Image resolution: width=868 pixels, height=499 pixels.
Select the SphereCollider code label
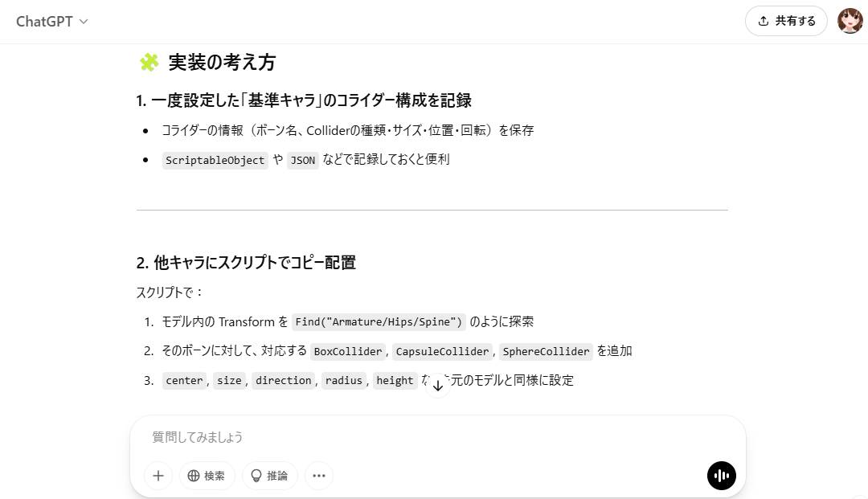pos(546,351)
